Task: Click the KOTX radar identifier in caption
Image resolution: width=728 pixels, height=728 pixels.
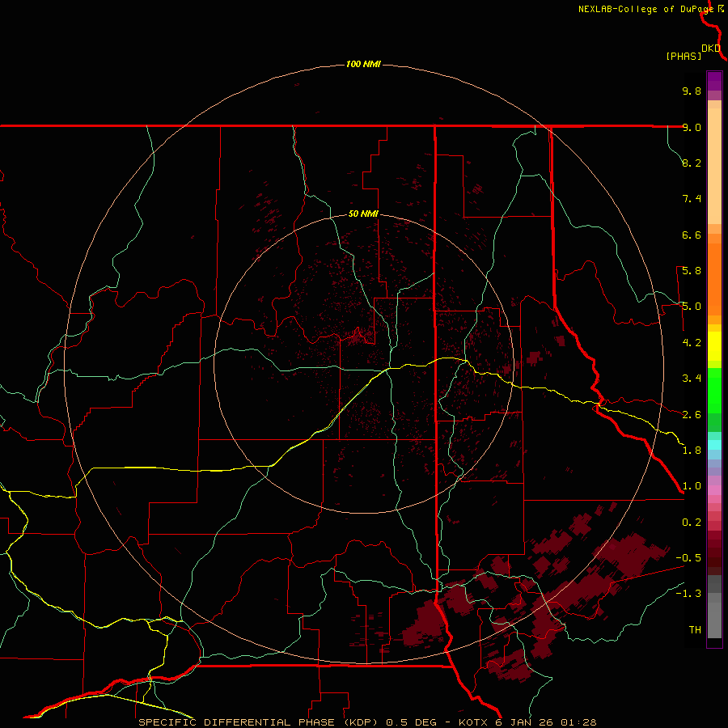Action: pos(473,722)
